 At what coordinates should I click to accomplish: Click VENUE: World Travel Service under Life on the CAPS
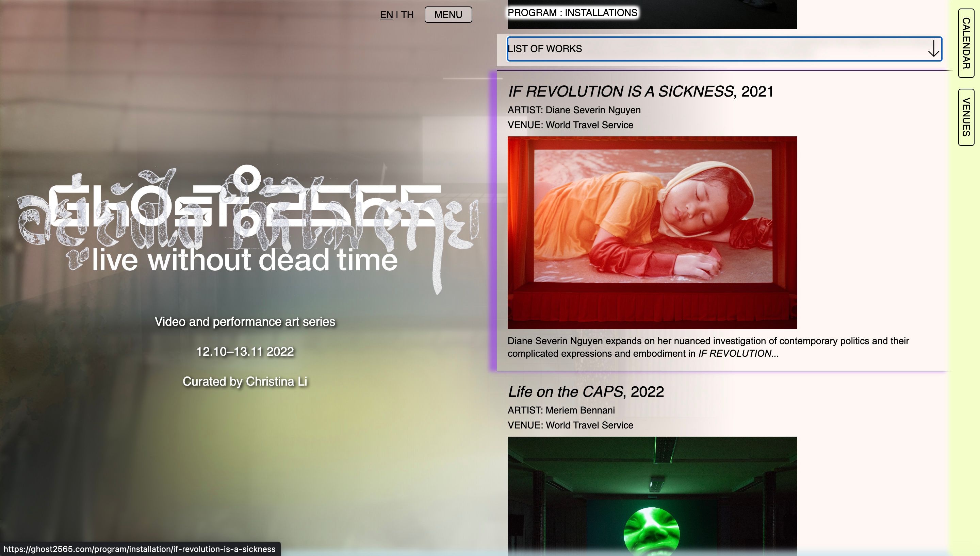point(570,425)
